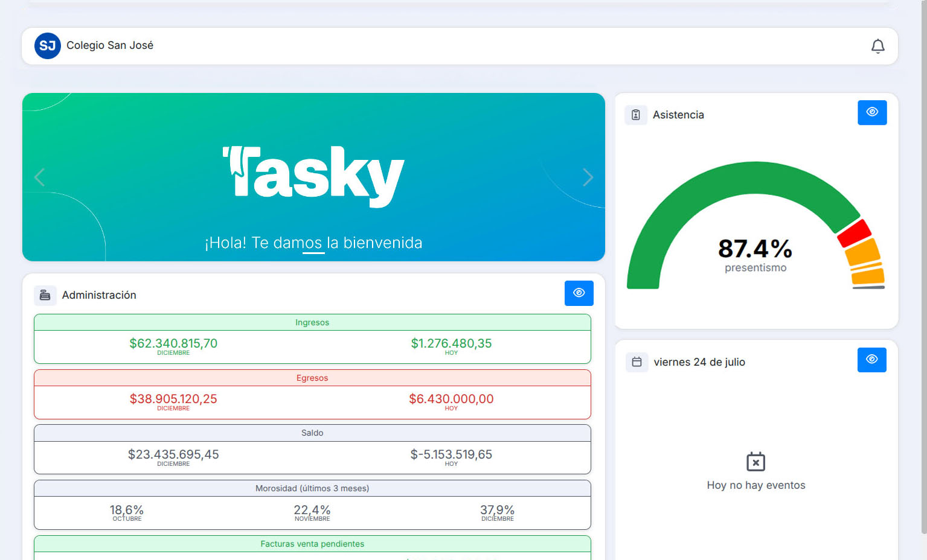Image resolution: width=927 pixels, height=560 pixels.
Task: Open the Colegio San José name
Action: tap(110, 45)
